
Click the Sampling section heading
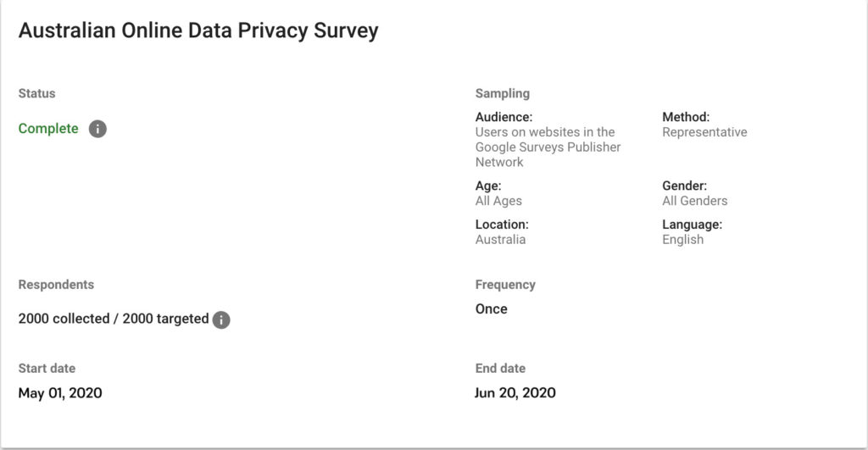pos(502,93)
